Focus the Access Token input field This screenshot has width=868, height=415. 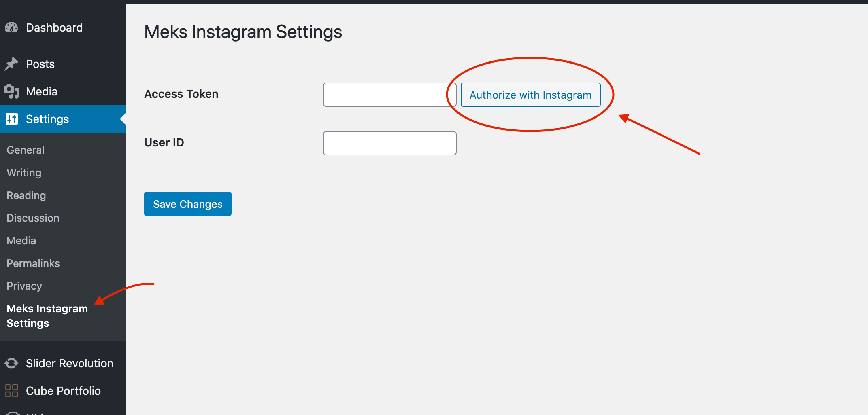[x=389, y=95]
